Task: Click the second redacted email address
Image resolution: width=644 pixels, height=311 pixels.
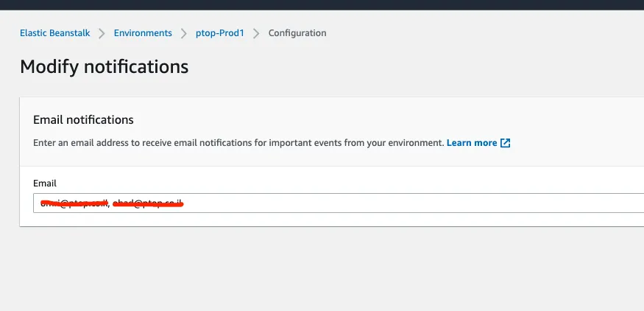Action: pyautogui.click(x=147, y=203)
